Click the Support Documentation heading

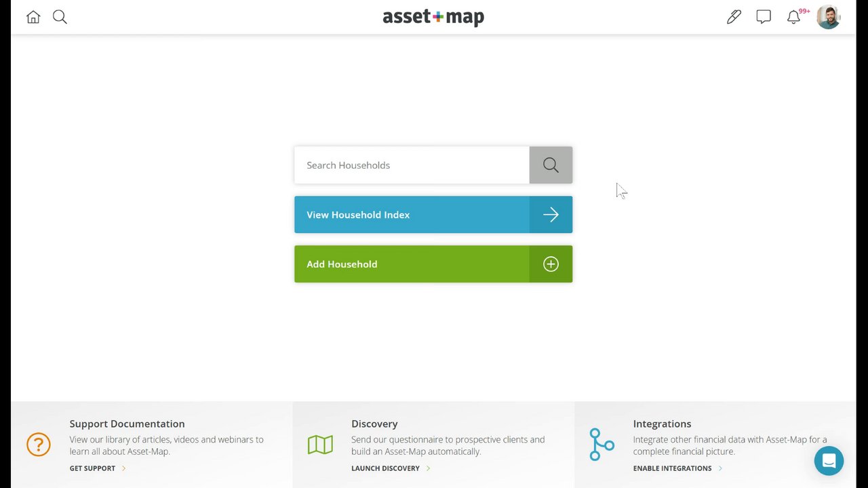pyautogui.click(x=127, y=424)
